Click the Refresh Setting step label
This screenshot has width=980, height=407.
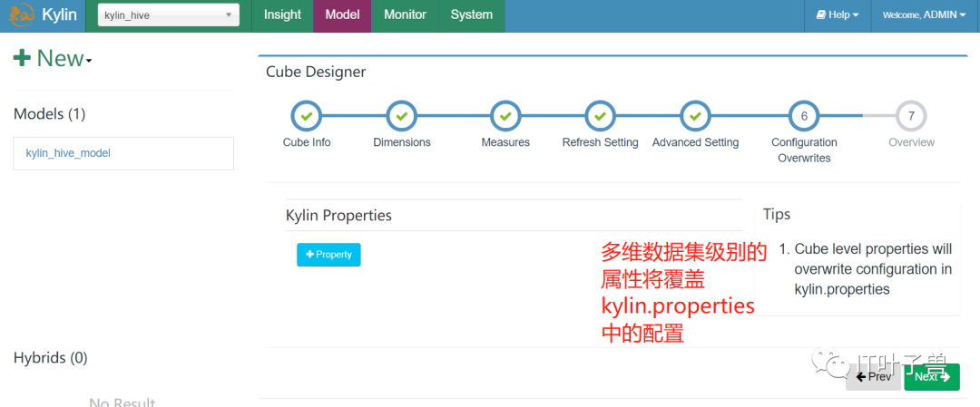pyautogui.click(x=600, y=142)
